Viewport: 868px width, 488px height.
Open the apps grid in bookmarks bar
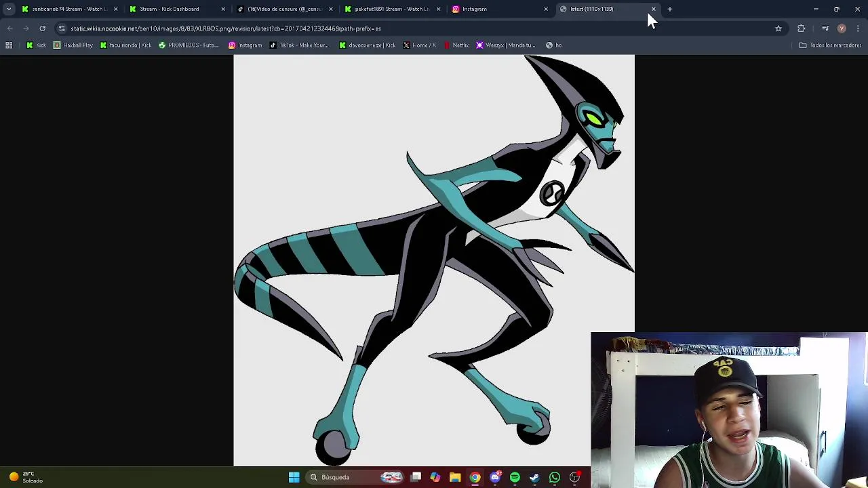click(9, 45)
